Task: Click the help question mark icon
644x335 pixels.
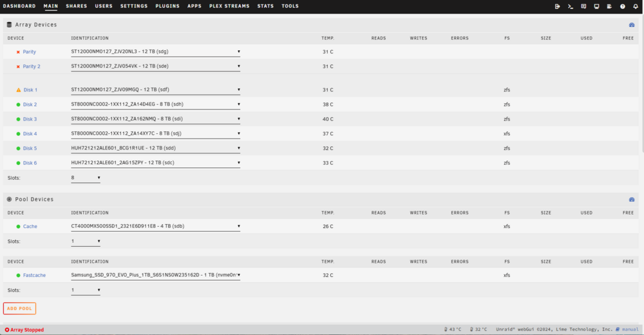Action: pyautogui.click(x=623, y=6)
